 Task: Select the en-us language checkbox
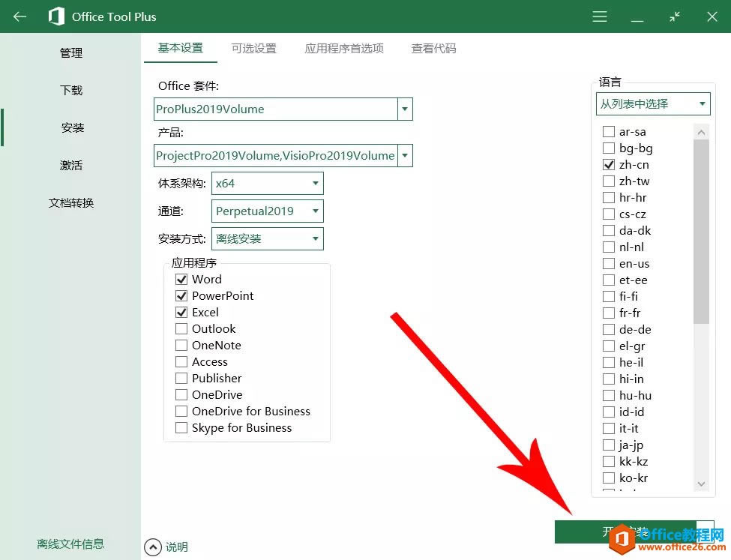pyautogui.click(x=608, y=263)
